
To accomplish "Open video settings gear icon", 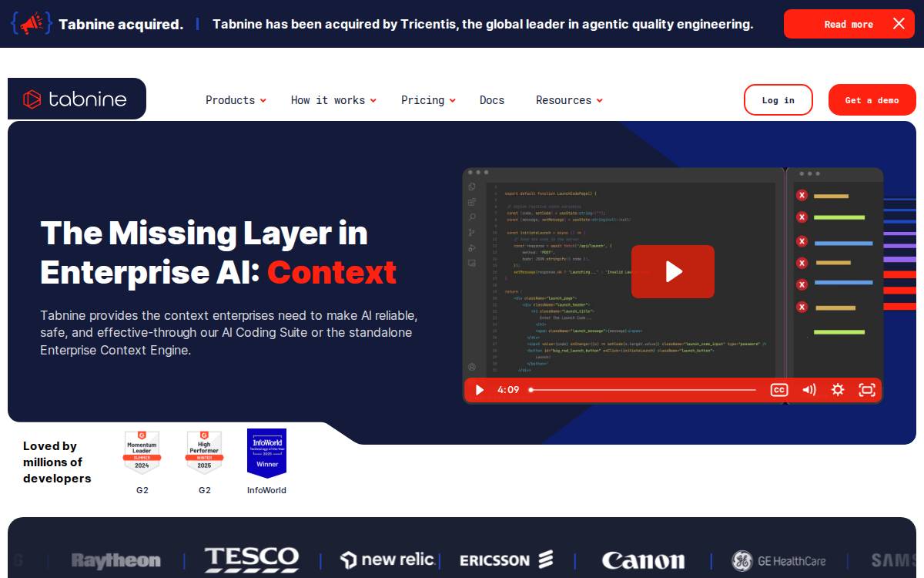I will 838,390.
